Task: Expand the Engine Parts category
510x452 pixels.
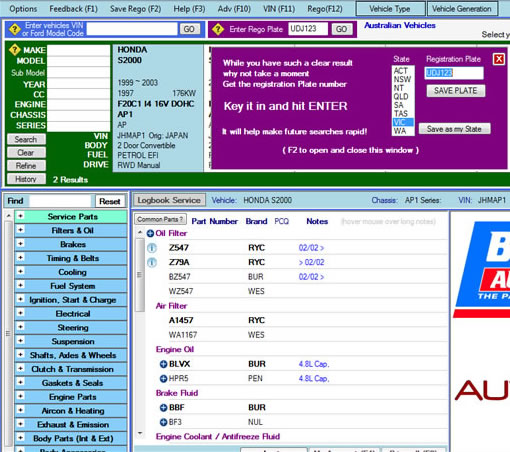Action: pos(20,396)
